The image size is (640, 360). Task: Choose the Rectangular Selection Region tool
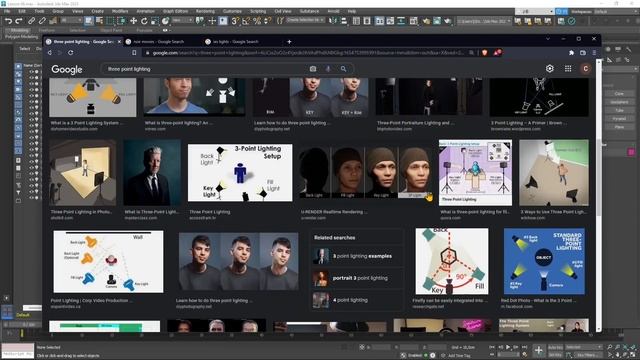[110, 21]
